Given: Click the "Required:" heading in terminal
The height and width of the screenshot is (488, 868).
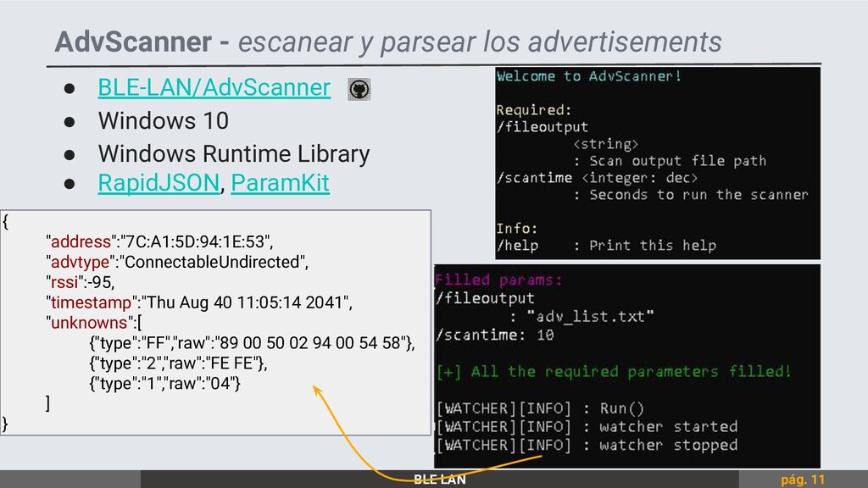Looking at the screenshot, I should pos(534,110).
